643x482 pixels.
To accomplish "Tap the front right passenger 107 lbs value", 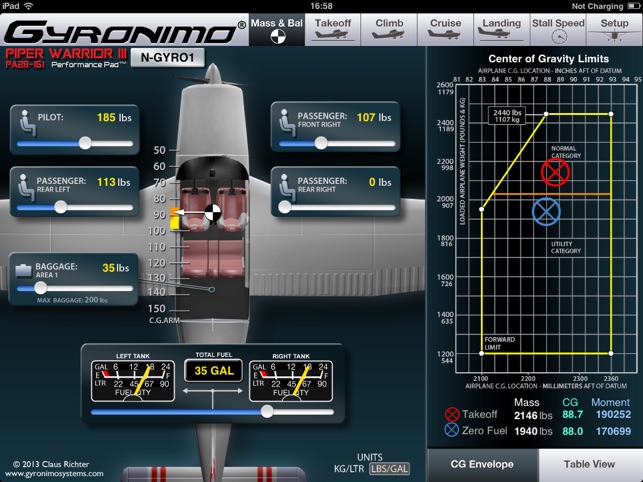I will tap(374, 118).
